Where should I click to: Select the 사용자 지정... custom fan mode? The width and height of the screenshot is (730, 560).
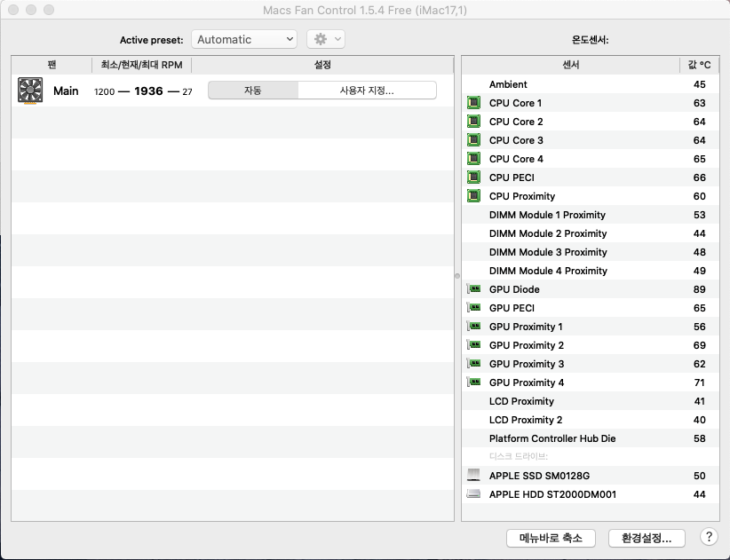(x=367, y=91)
